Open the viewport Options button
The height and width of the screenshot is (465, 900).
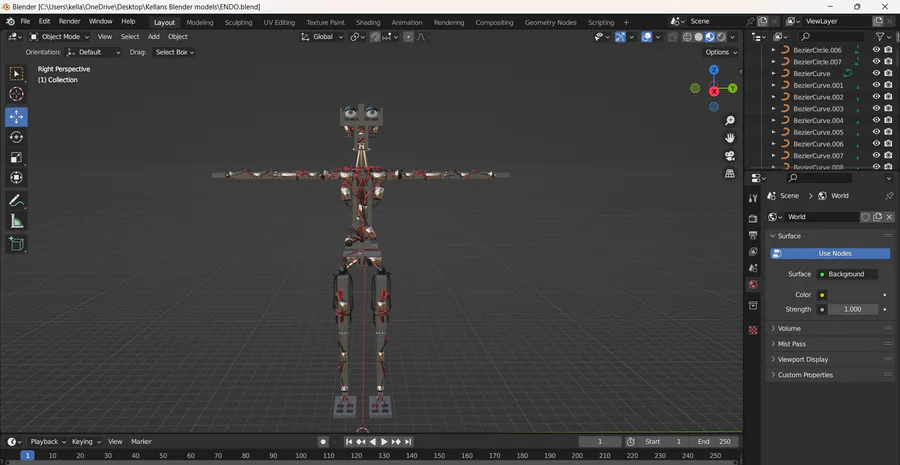click(720, 52)
